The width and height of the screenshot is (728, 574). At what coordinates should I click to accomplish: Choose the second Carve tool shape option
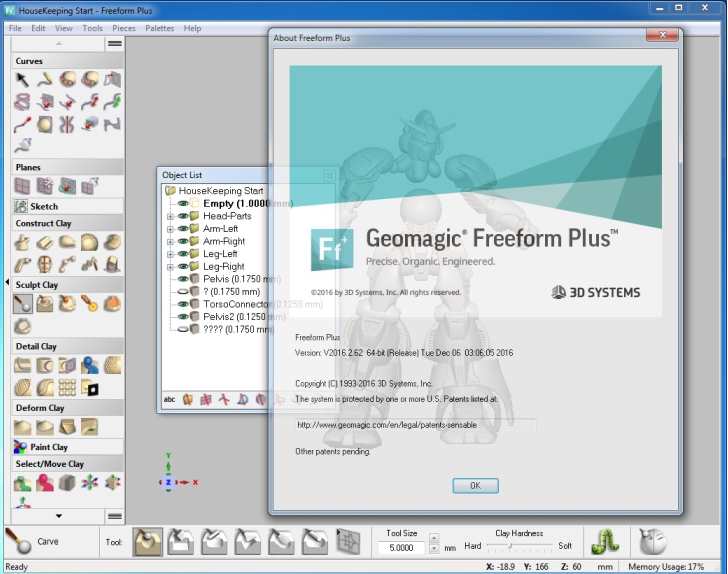[181, 541]
